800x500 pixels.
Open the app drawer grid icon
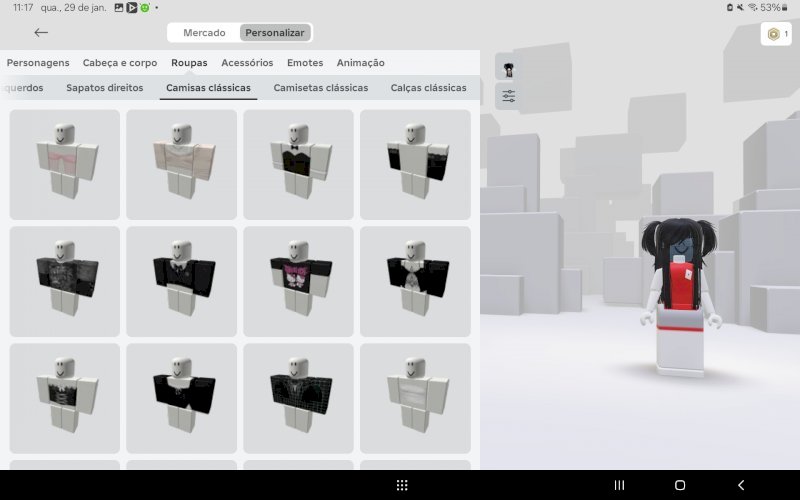coord(402,485)
